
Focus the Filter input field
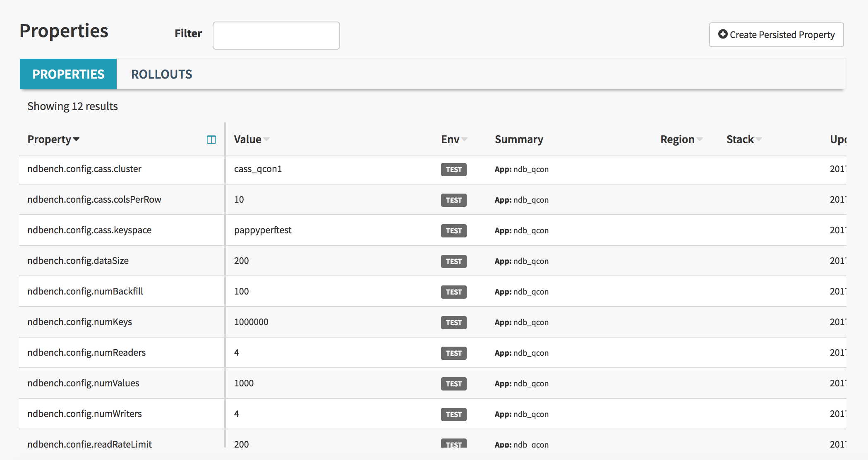[276, 36]
